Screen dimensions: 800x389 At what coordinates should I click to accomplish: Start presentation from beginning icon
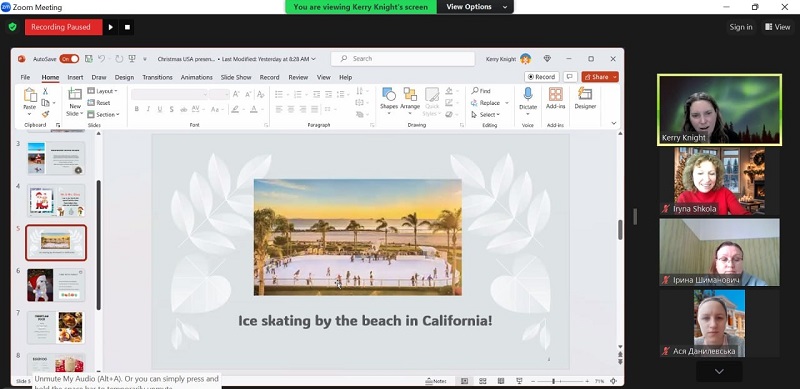pos(132,59)
